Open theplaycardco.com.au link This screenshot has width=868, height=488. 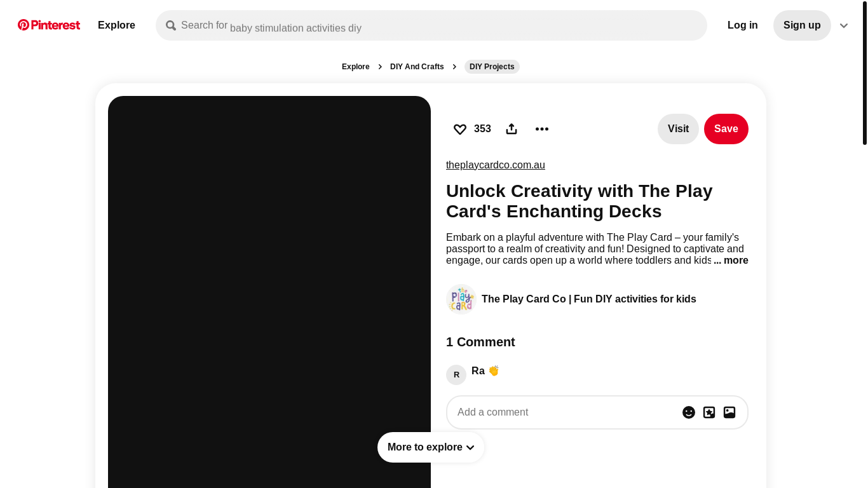pyautogui.click(x=496, y=165)
